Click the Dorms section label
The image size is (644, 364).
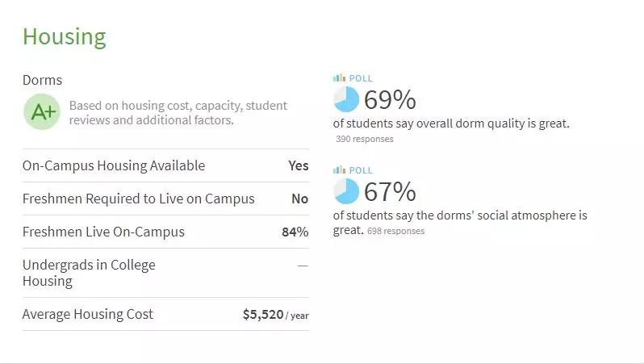point(42,80)
